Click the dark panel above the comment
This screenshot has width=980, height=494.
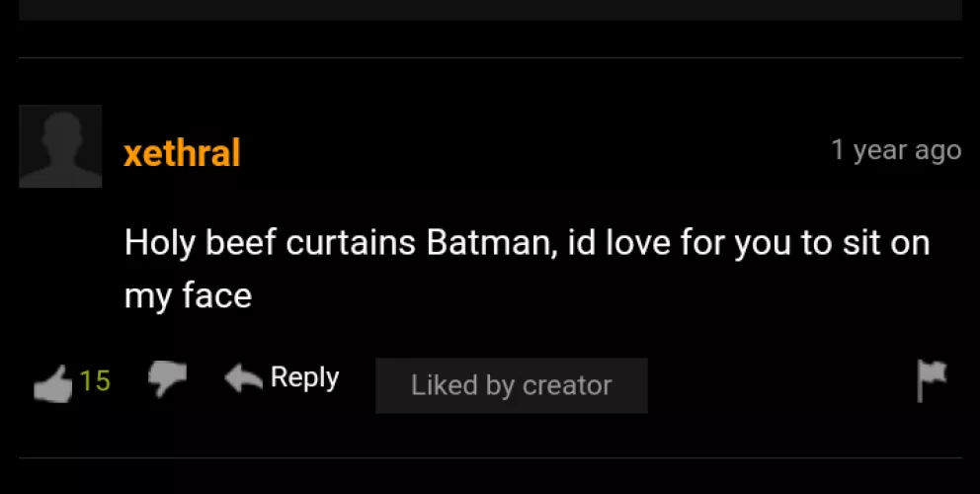[490, 10]
